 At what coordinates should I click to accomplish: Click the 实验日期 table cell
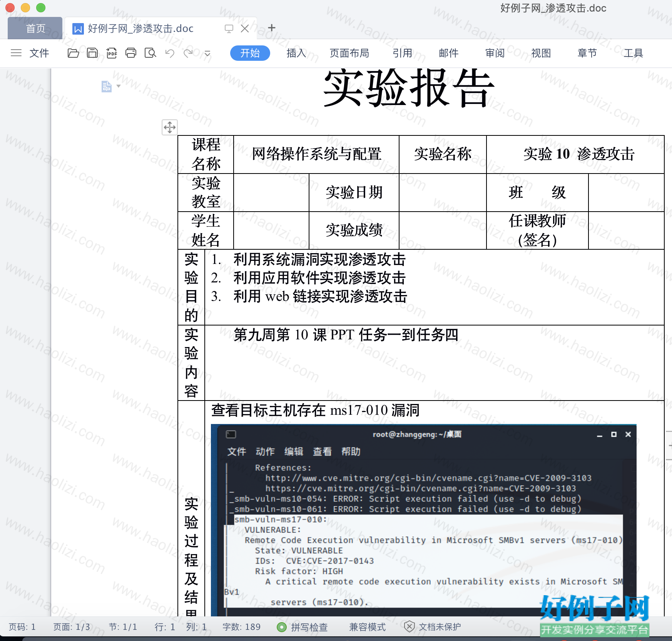point(354,192)
